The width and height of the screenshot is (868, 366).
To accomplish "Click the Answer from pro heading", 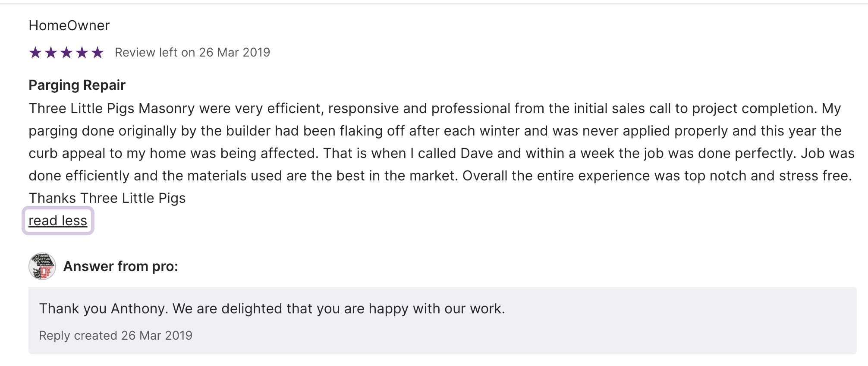I will [120, 266].
